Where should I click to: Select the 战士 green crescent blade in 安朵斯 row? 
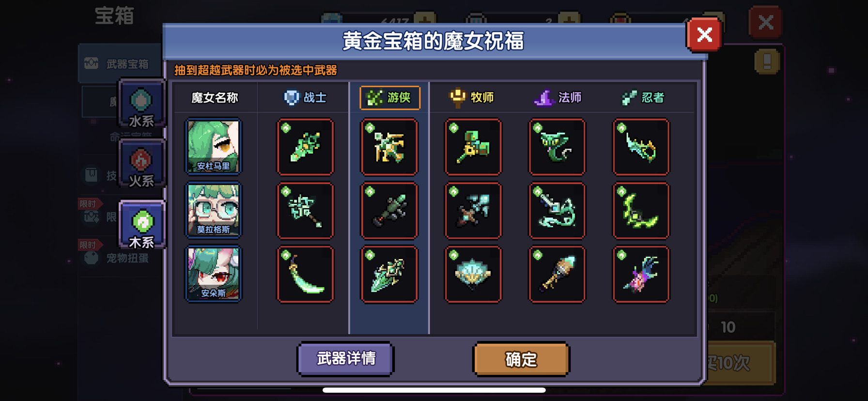(x=305, y=275)
